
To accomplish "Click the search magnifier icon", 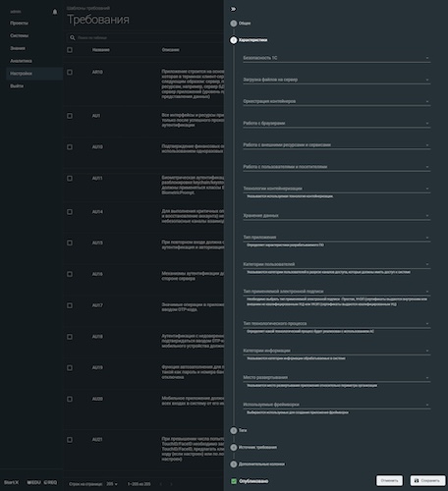I will click(x=73, y=38).
